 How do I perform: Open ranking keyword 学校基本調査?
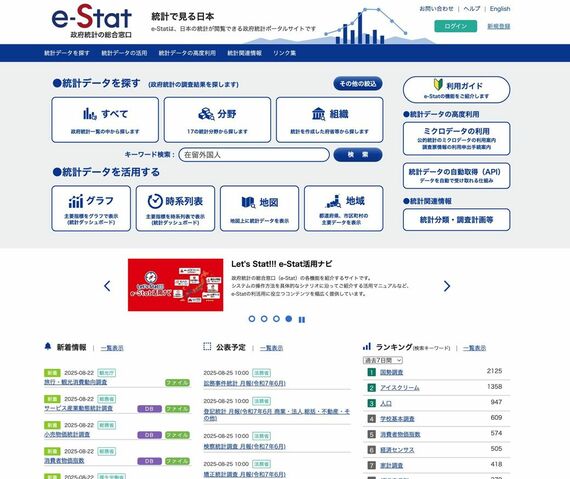click(x=397, y=419)
